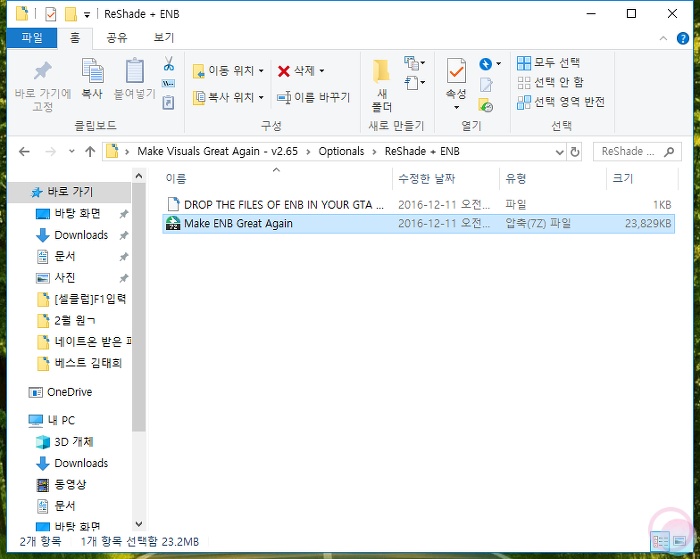Viewport: 700px width, 559px height.
Task: Click Select all (모두 선택)
Action: click(548, 63)
